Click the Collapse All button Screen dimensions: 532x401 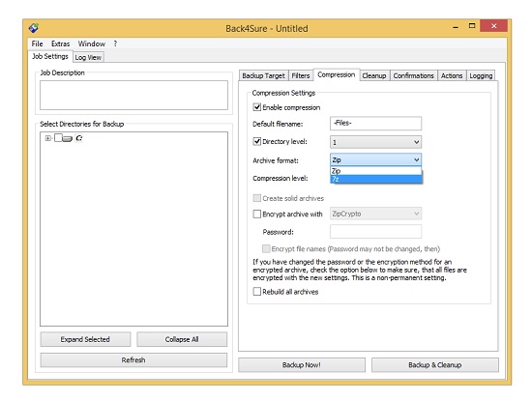coord(182,339)
